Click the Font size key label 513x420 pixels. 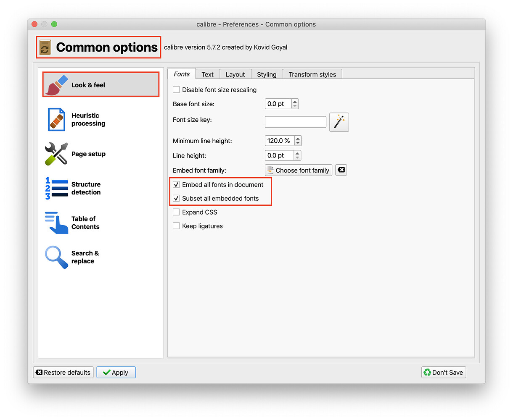coord(192,120)
